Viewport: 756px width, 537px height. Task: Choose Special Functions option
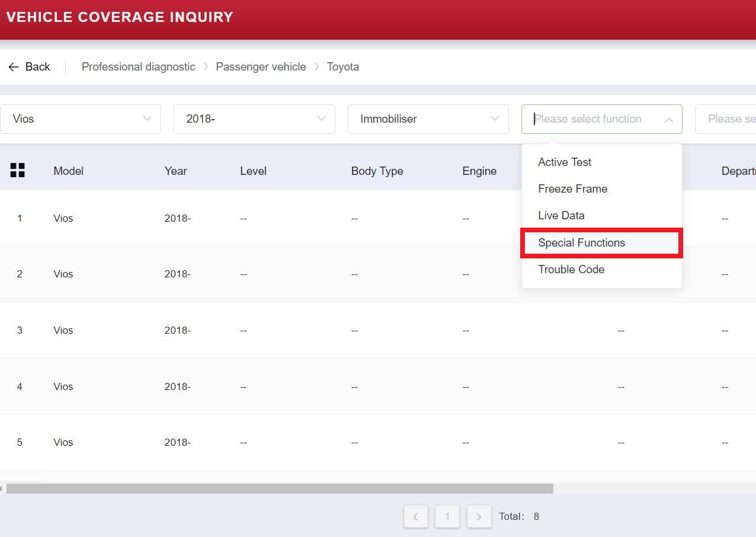point(581,242)
